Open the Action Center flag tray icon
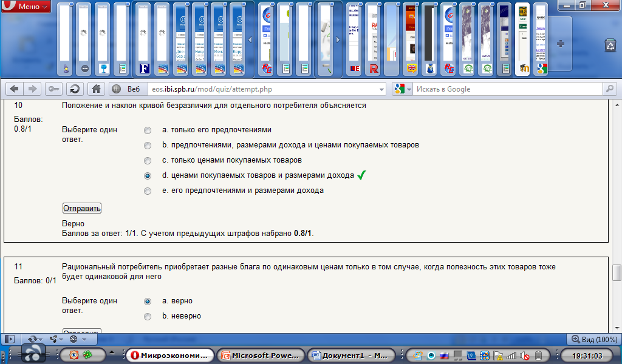The height and width of the screenshot is (364, 622). tap(498, 356)
